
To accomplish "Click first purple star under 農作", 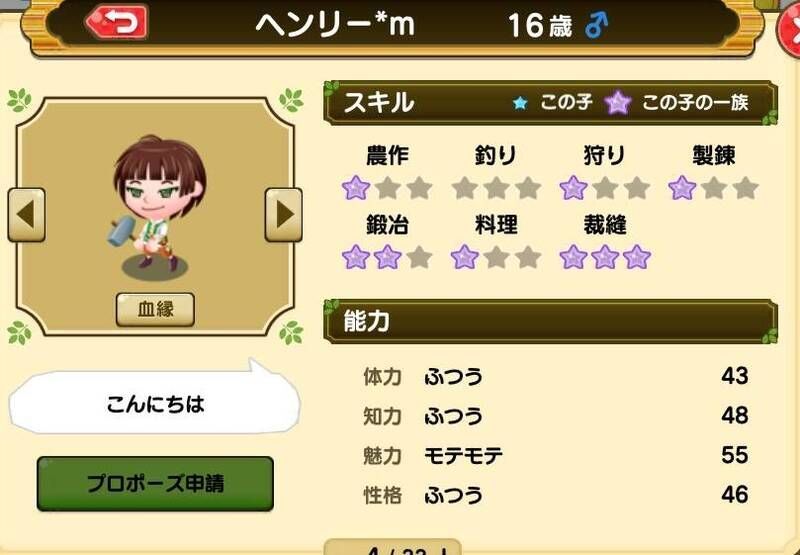I will [356, 188].
